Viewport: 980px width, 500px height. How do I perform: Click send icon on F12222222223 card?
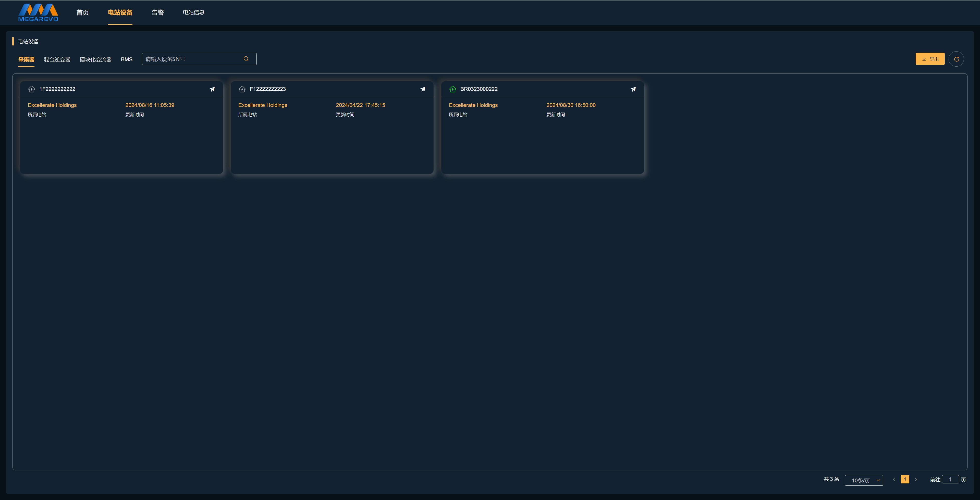pyautogui.click(x=423, y=89)
